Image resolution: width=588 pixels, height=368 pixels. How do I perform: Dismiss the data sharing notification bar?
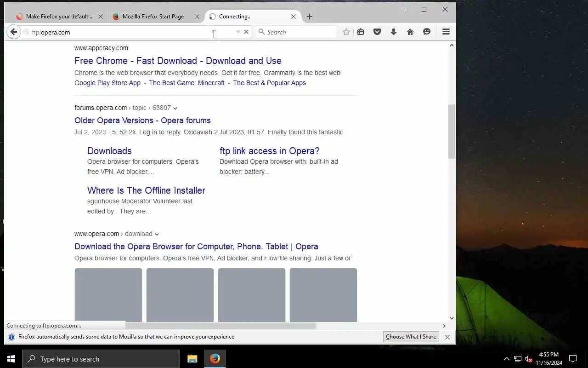[447, 337]
